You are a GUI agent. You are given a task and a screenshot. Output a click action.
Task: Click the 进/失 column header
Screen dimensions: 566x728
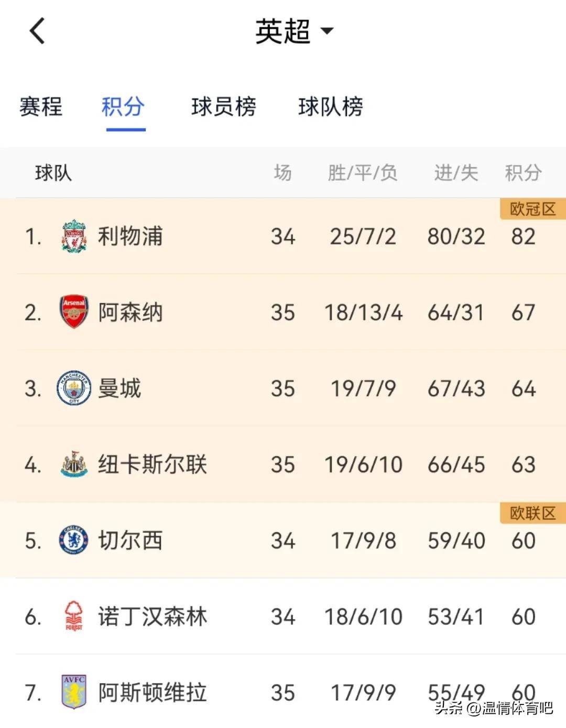455,173
